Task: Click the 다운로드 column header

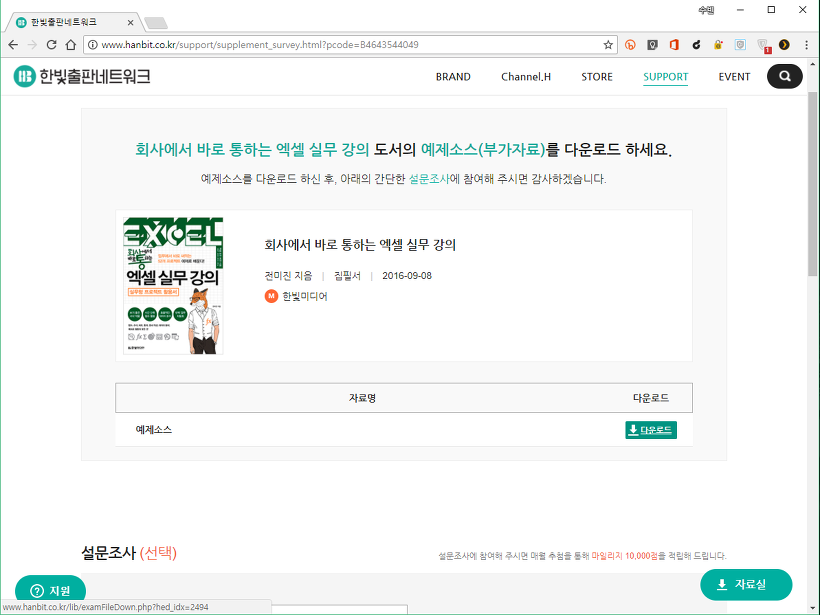Action: pos(651,398)
